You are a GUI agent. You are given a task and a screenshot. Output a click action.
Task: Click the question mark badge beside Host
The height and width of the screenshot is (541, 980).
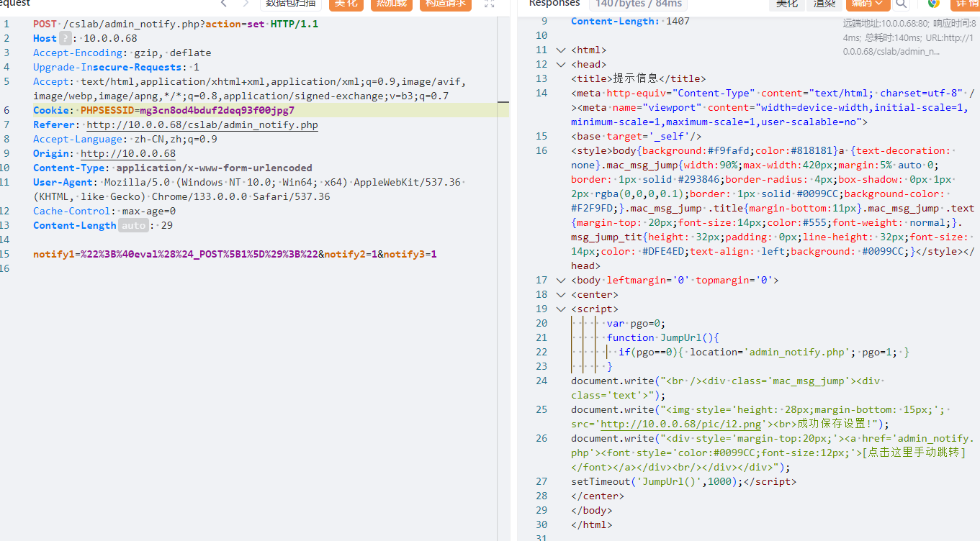(x=66, y=38)
